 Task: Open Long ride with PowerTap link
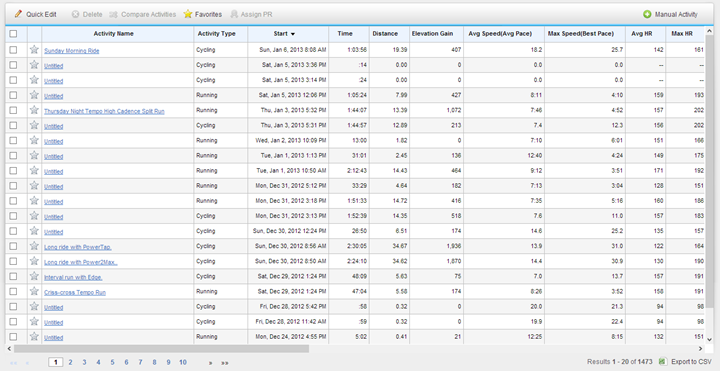[x=78, y=247]
